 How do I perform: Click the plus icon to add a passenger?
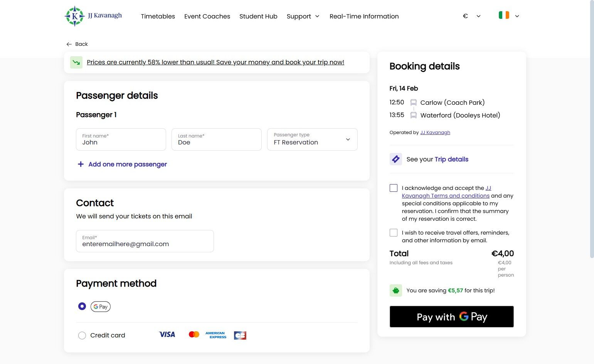coord(81,164)
